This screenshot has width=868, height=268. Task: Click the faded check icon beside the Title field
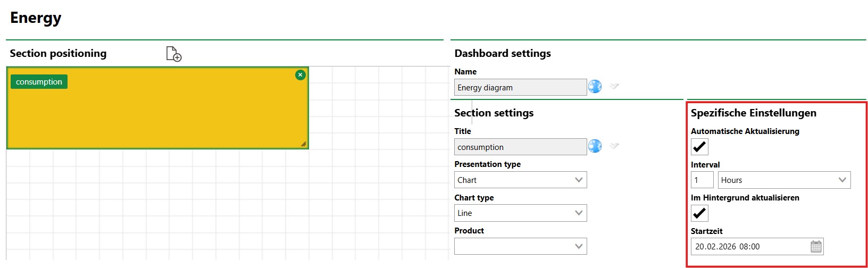(x=614, y=146)
